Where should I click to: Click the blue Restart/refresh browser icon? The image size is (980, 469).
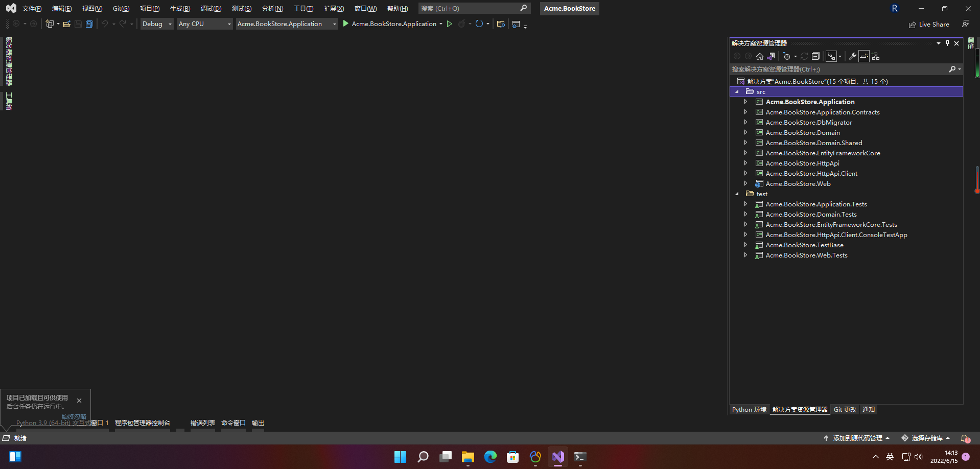[479, 24]
